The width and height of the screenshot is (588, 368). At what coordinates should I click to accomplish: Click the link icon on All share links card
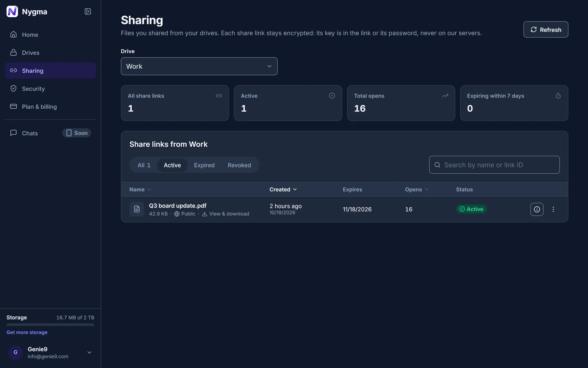click(219, 96)
